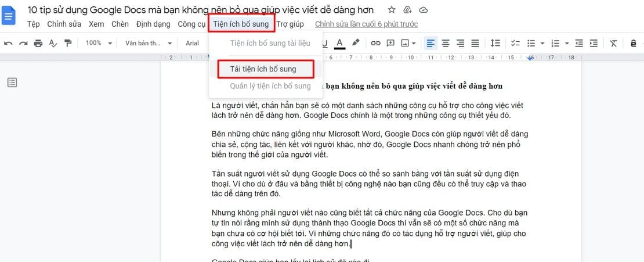Print the document with printer icon

[38, 43]
